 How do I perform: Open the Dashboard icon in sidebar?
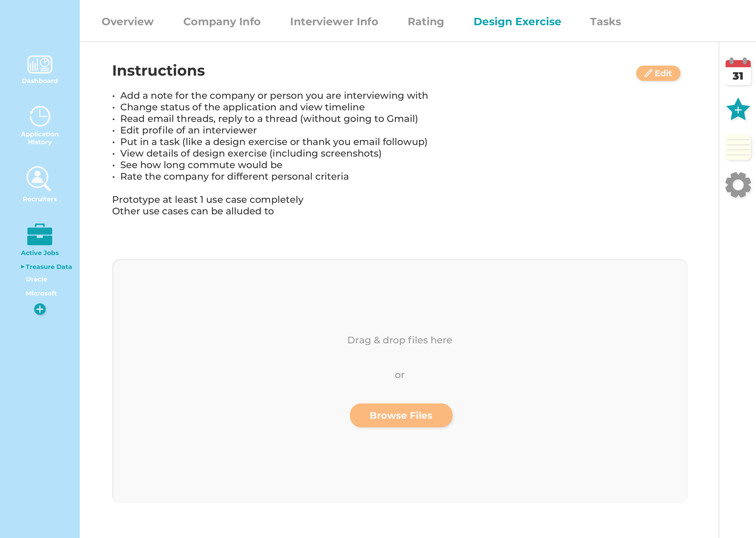click(x=40, y=64)
